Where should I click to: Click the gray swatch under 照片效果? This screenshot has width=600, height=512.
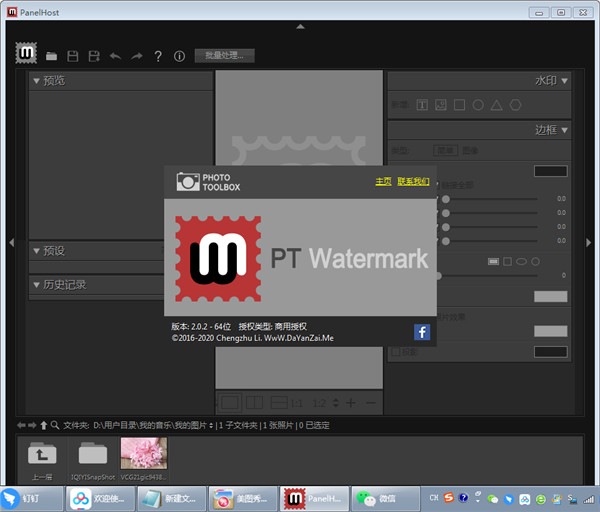pyautogui.click(x=551, y=331)
